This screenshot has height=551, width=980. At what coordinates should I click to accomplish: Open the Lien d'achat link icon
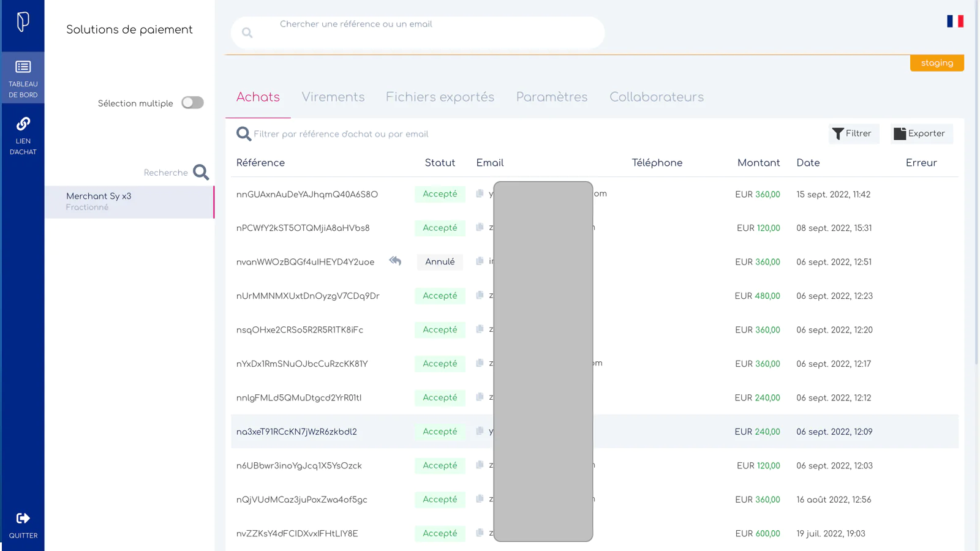click(x=23, y=124)
